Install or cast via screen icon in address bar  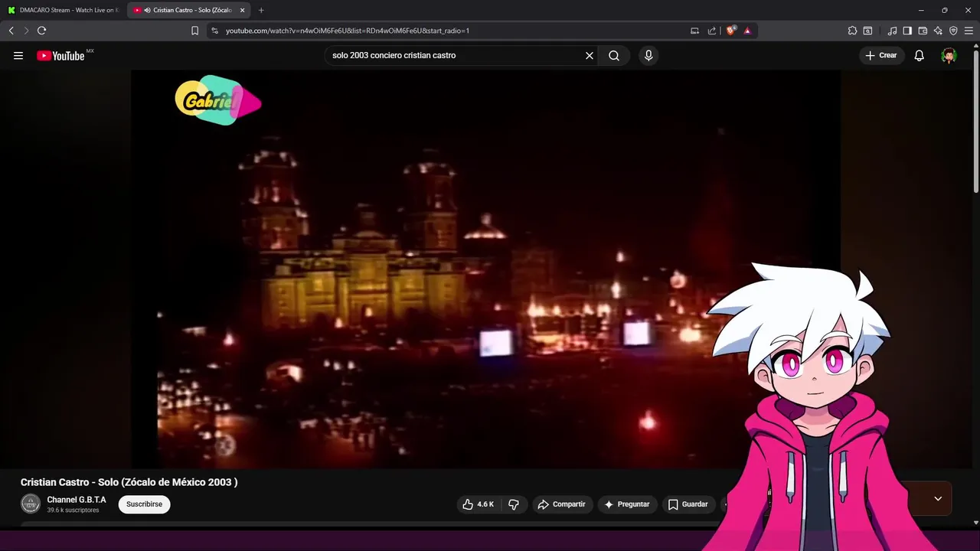tap(694, 31)
